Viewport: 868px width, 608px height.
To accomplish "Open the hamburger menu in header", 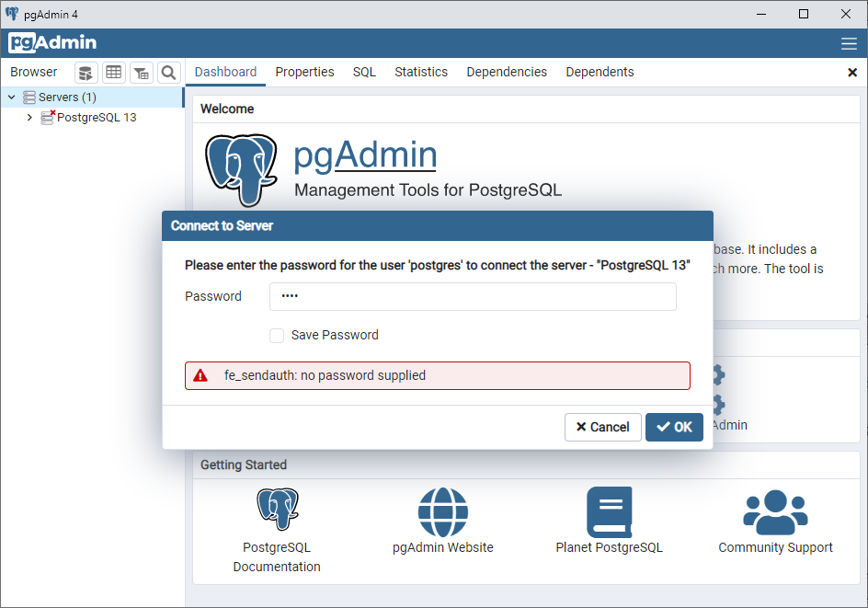I will (849, 44).
